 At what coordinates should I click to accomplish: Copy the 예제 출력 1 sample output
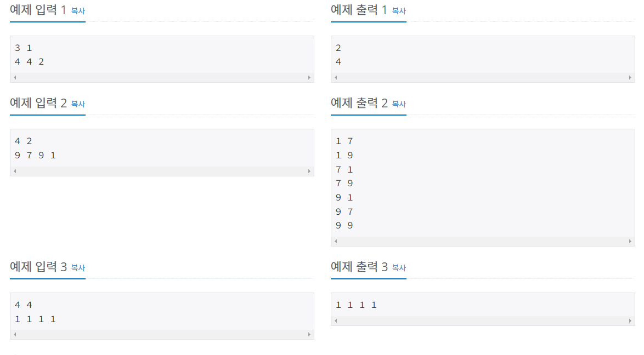click(x=399, y=10)
